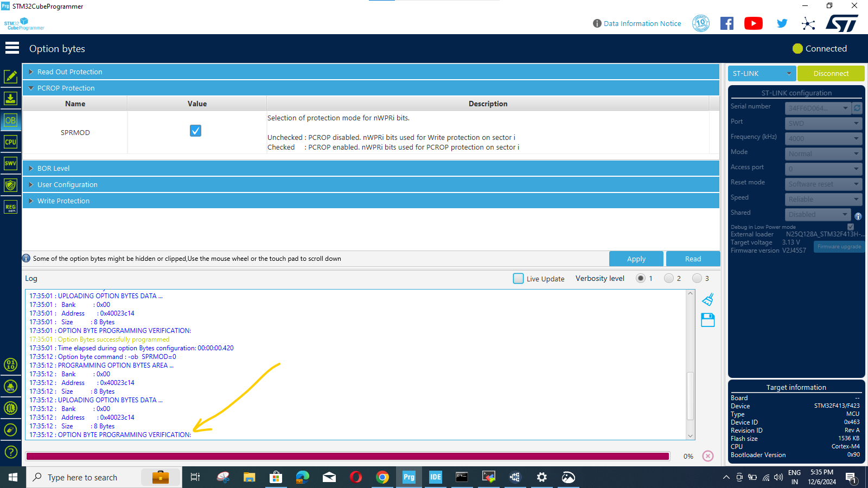
Task: Open the hamburger navigation menu
Action: pyautogui.click(x=11, y=48)
